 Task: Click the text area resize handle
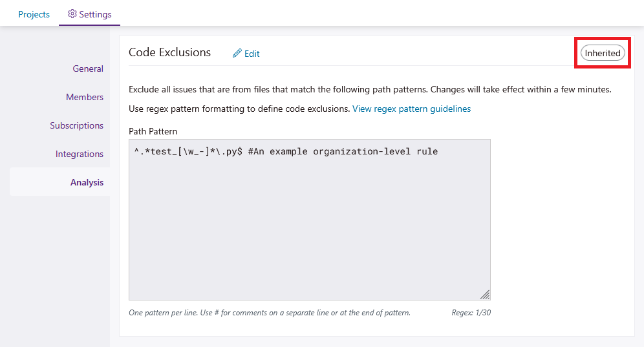tap(485, 295)
